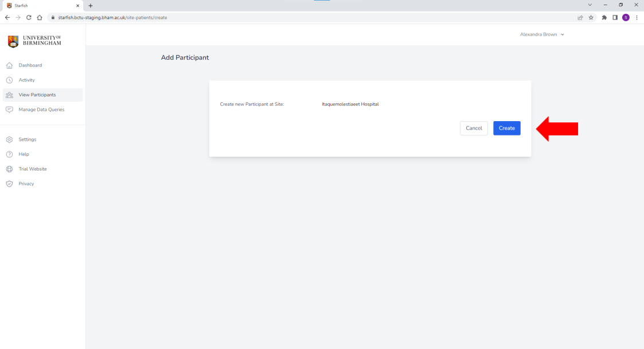
Task: Open the Chrome three-dot menu
Action: 637,17
